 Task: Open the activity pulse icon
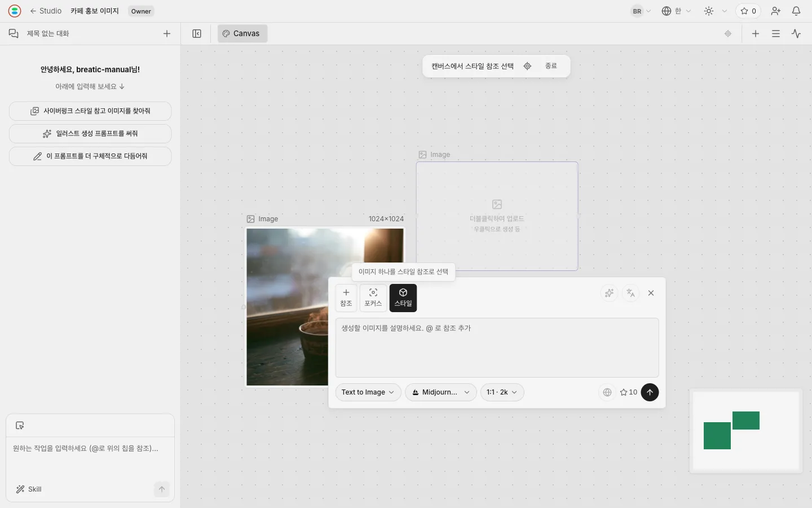point(796,33)
